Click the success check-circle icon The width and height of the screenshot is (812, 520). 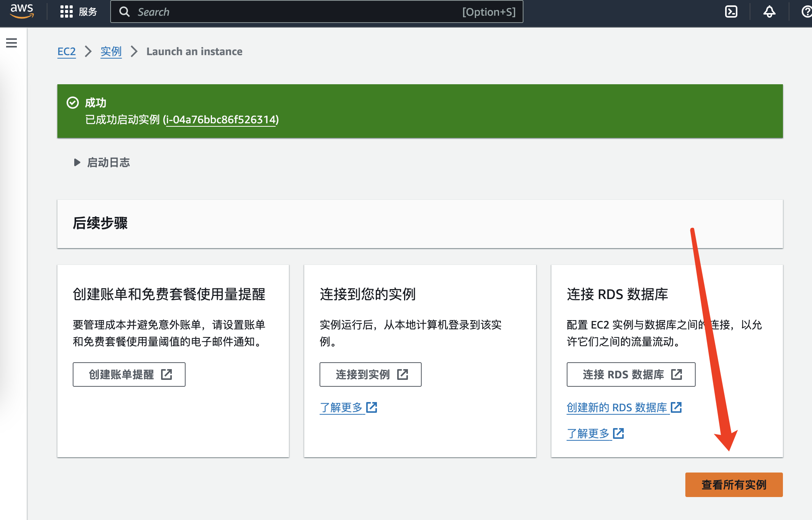click(73, 103)
